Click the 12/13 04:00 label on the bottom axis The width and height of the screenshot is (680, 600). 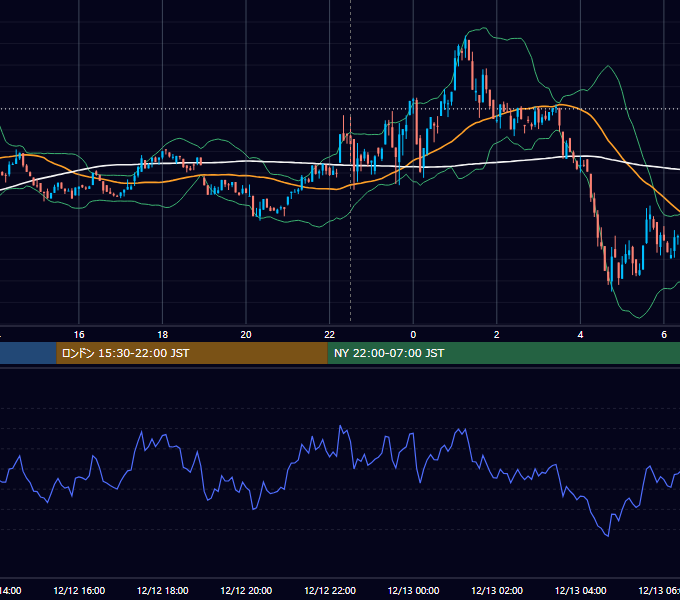pos(580,590)
